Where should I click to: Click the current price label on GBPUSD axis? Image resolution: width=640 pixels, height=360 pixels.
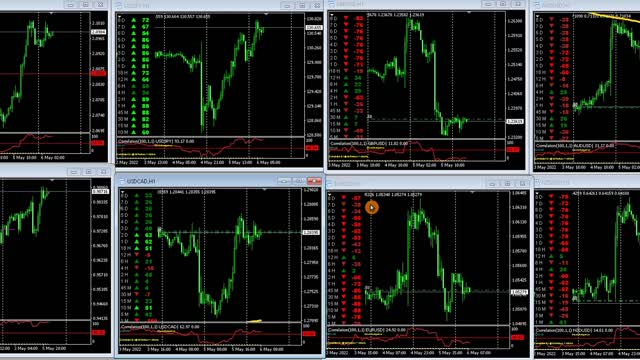tap(515, 122)
